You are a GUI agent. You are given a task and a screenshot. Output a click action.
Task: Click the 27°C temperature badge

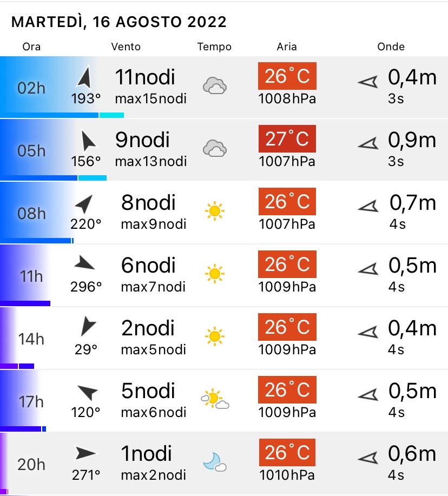point(287,138)
